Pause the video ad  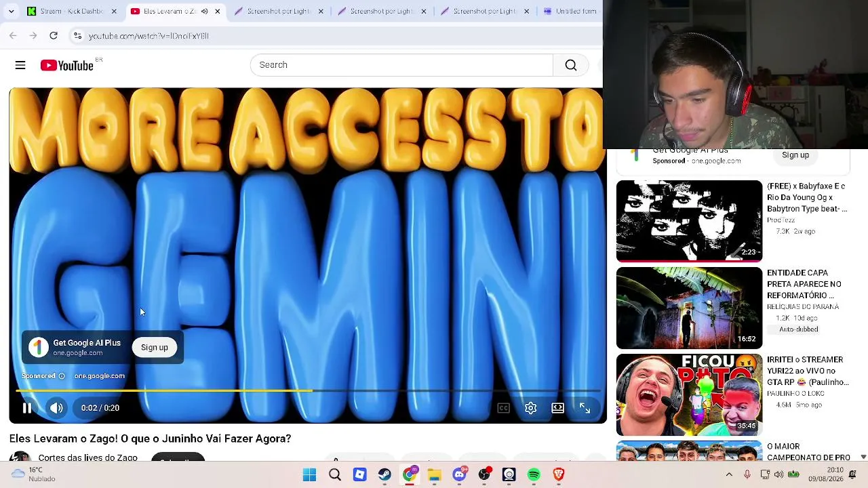pos(27,408)
